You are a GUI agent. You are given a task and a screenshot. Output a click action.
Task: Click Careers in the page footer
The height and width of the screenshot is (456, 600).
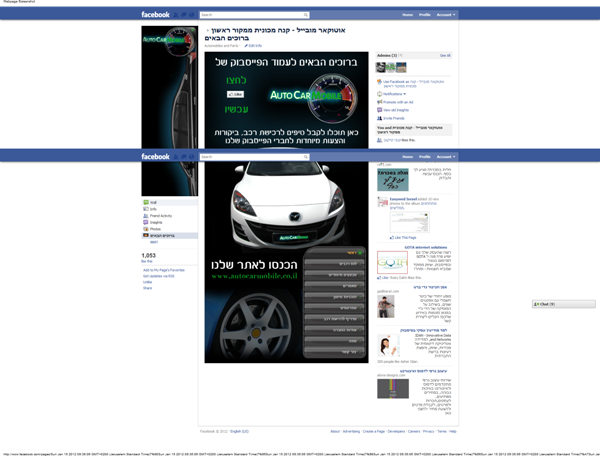click(x=414, y=432)
